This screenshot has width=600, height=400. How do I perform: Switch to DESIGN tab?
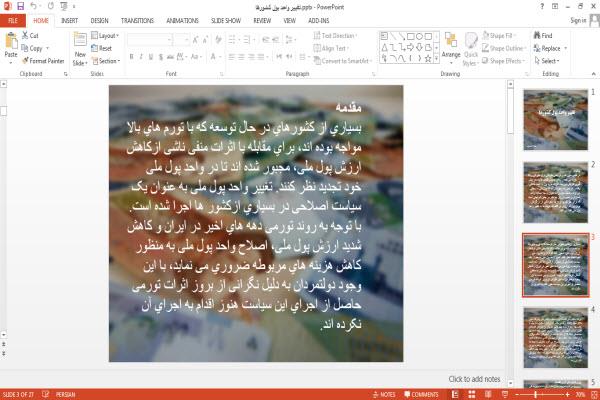click(x=99, y=21)
